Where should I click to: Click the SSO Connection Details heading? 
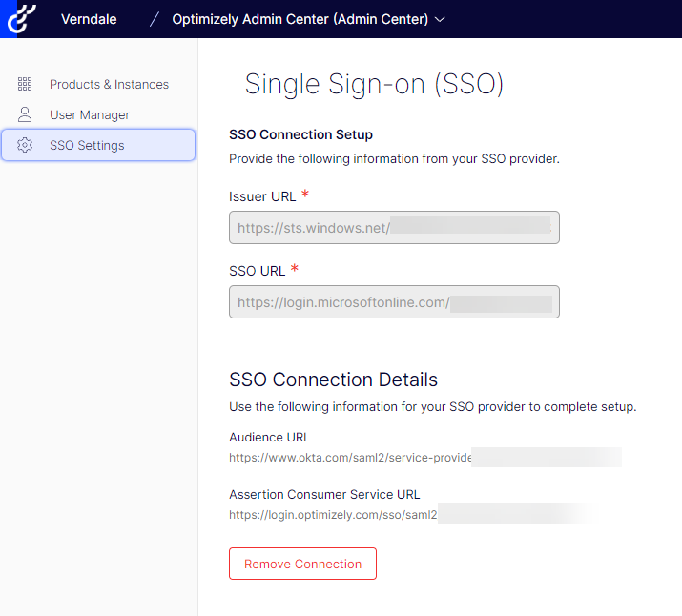pyautogui.click(x=333, y=380)
